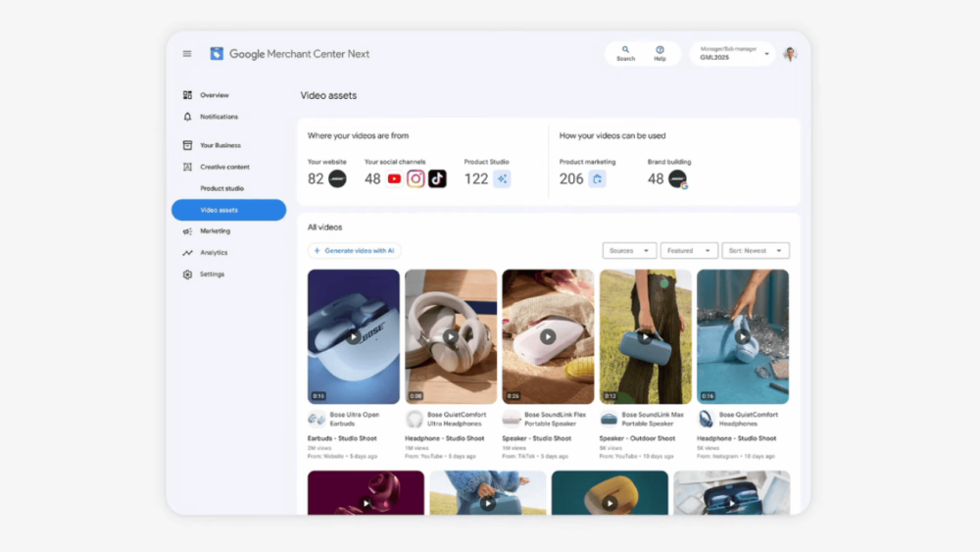Open the Sort: Newest dropdown
980x552 pixels.
pos(755,251)
